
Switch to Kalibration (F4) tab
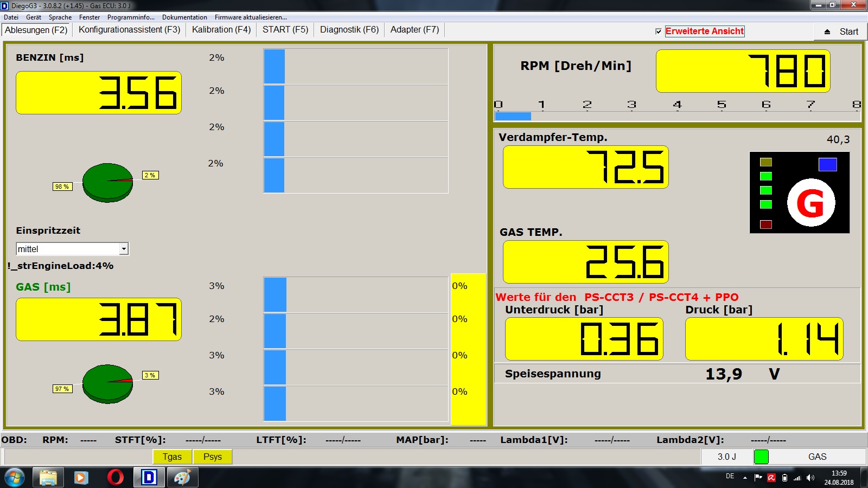pos(221,30)
